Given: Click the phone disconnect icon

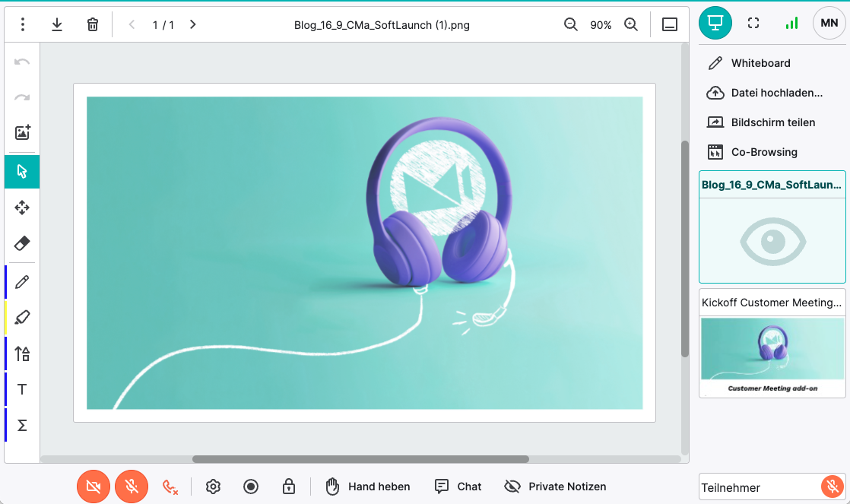Looking at the screenshot, I should 170,487.
